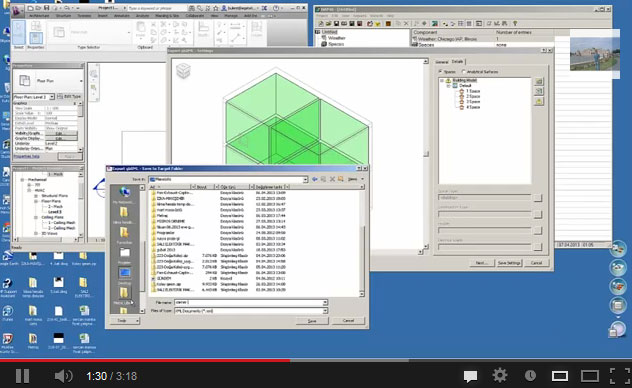
Task: Switch to the General tab in export settings
Action: [x=442, y=62]
